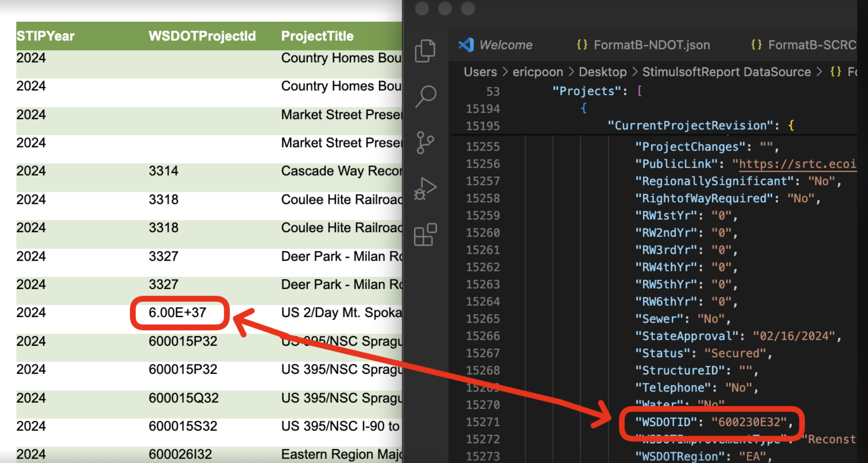Image resolution: width=868 pixels, height=463 pixels.
Task: Click the StimulsoftReport DataSource breadcrumb
Action: 726,72
